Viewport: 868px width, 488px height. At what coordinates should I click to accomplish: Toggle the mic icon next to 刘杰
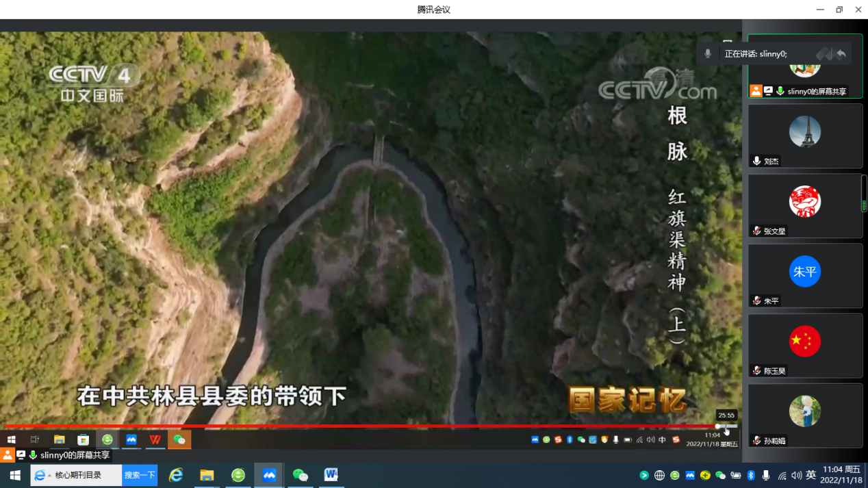point(756,162)
